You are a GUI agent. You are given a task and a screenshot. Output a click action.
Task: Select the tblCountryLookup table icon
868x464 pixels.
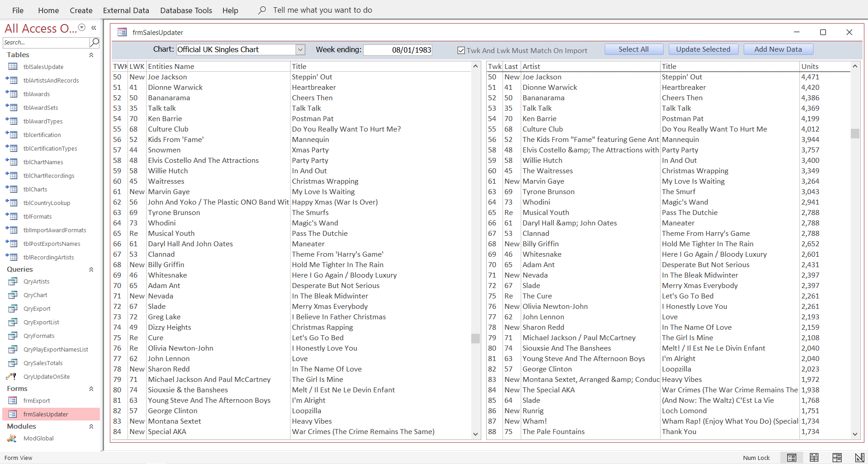click(12, 203)
